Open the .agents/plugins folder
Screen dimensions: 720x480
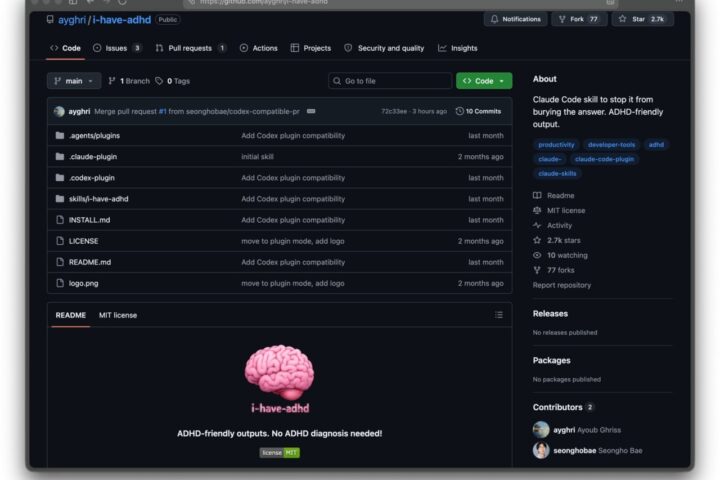pyautogui.click(x=94, y=136)
